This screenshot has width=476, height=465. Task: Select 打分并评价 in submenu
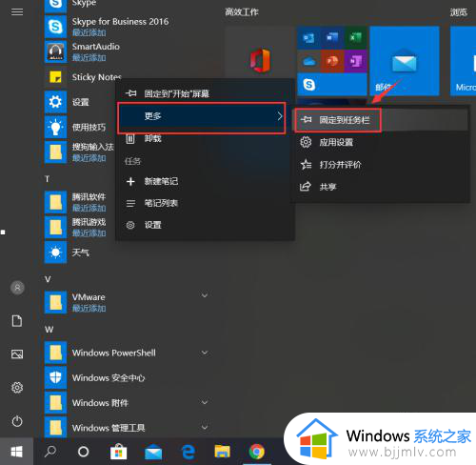pos(381,165)
